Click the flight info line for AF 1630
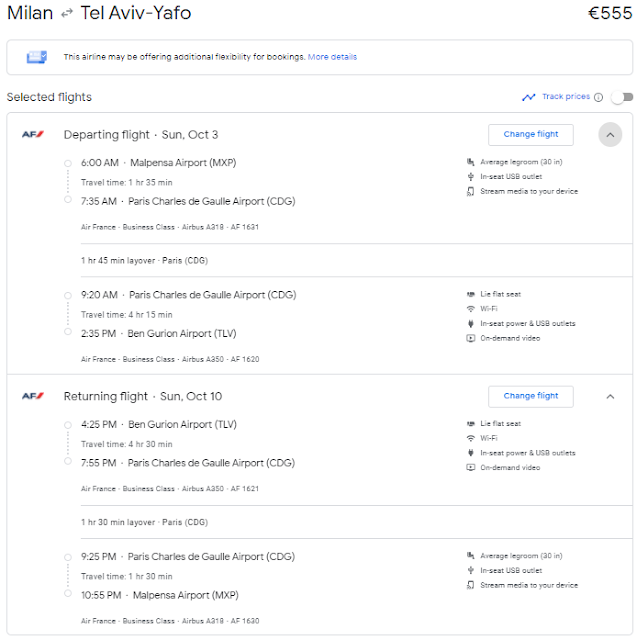Screen dimensions: 637x640 (170, 621)
